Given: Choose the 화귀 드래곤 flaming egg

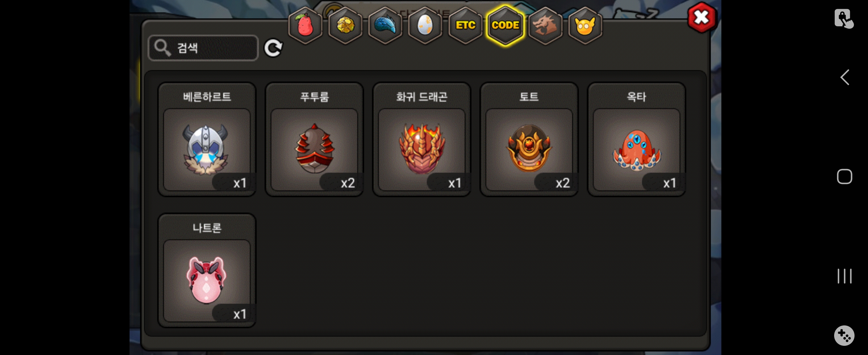Looking at the screenshot, I should click(x=422, y=139).
